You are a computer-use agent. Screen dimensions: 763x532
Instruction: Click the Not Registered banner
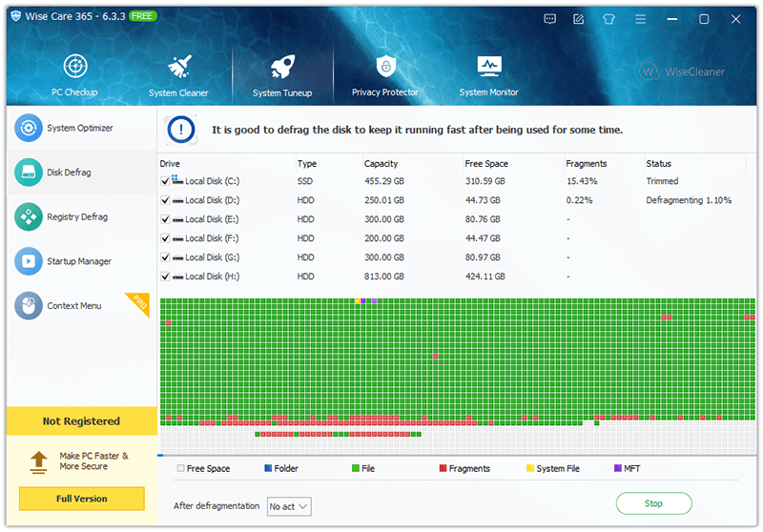click(x=82, y=421)
